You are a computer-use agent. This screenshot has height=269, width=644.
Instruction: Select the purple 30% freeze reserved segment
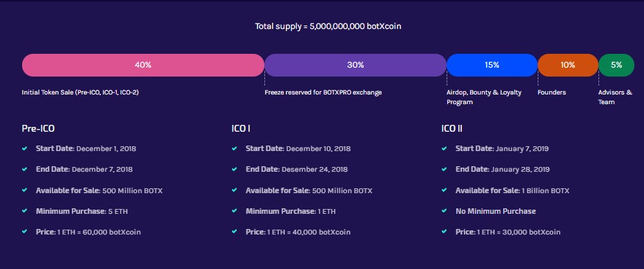click(x=355, y=65)
